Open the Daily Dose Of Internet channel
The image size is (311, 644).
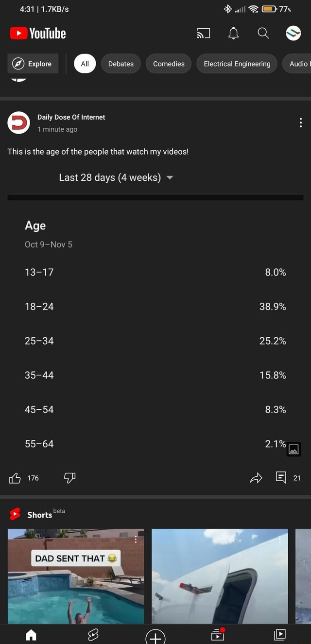click(71, 117)
